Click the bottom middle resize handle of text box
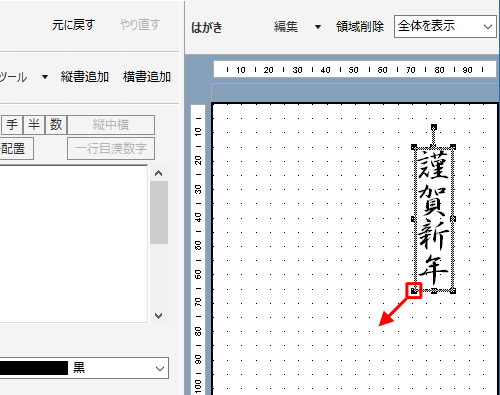The image size is (500, 395). 434,291
